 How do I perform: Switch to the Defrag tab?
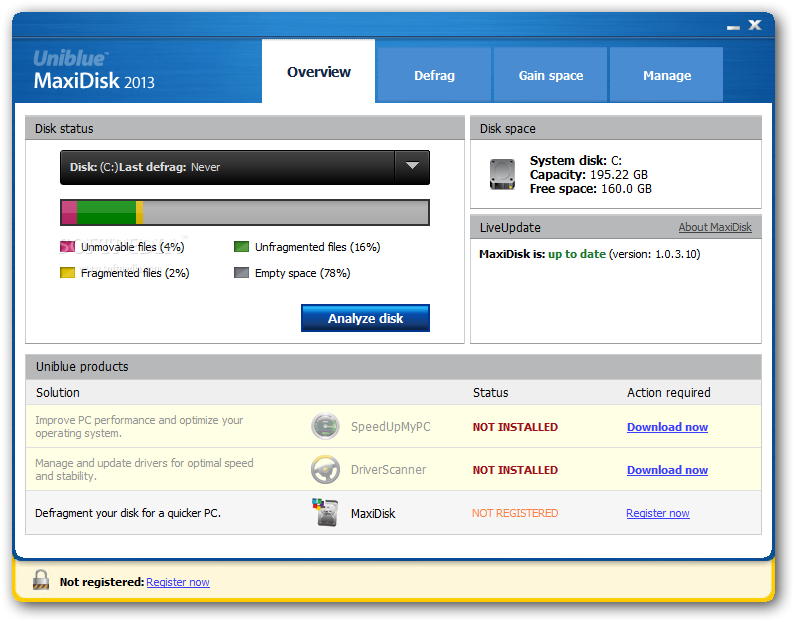pos(434,75)
